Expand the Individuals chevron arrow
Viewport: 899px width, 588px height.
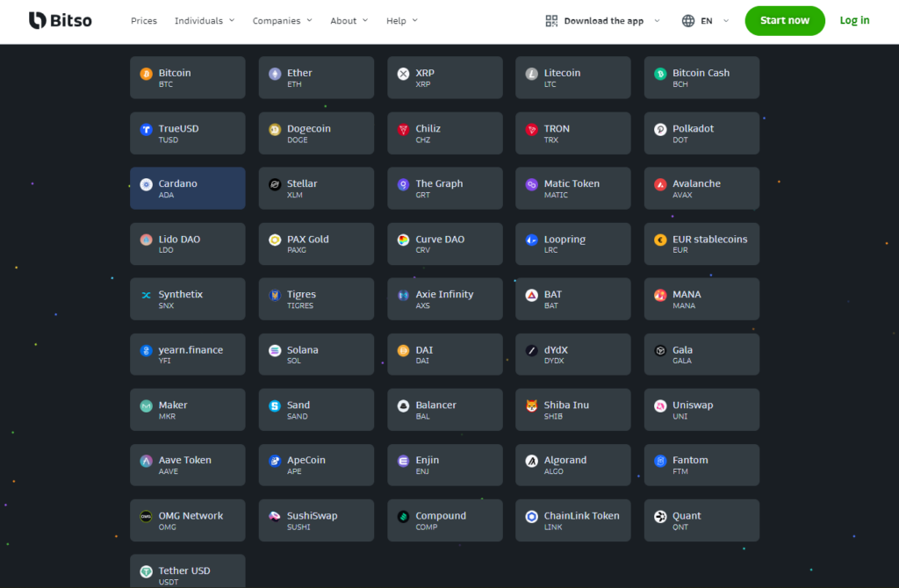(x=232, y=21)
